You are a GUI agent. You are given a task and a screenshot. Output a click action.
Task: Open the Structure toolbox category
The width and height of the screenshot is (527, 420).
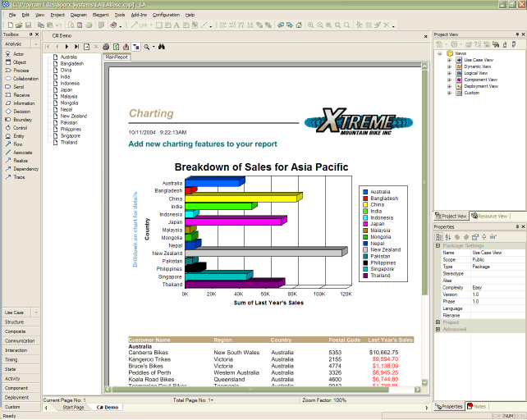[15, 322]
